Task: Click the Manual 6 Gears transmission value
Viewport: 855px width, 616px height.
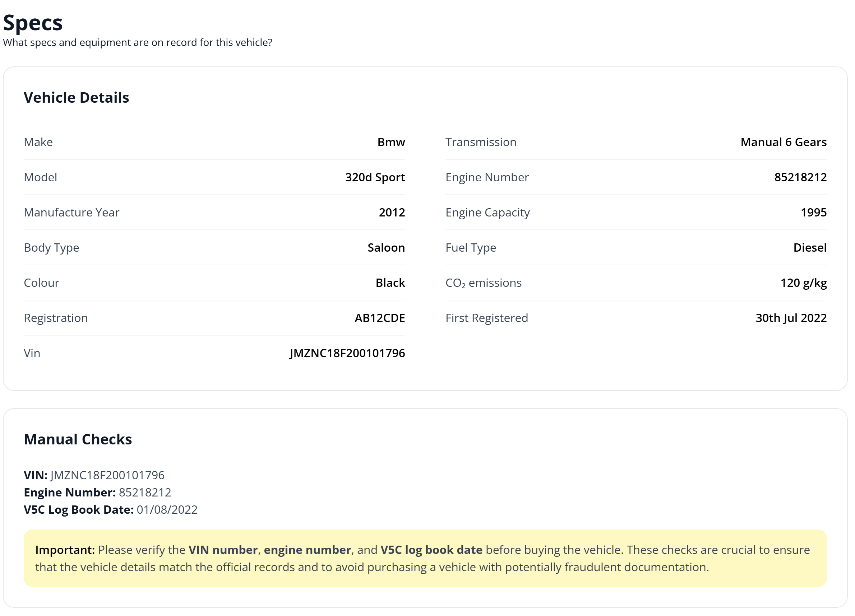Action: point(784,142)
